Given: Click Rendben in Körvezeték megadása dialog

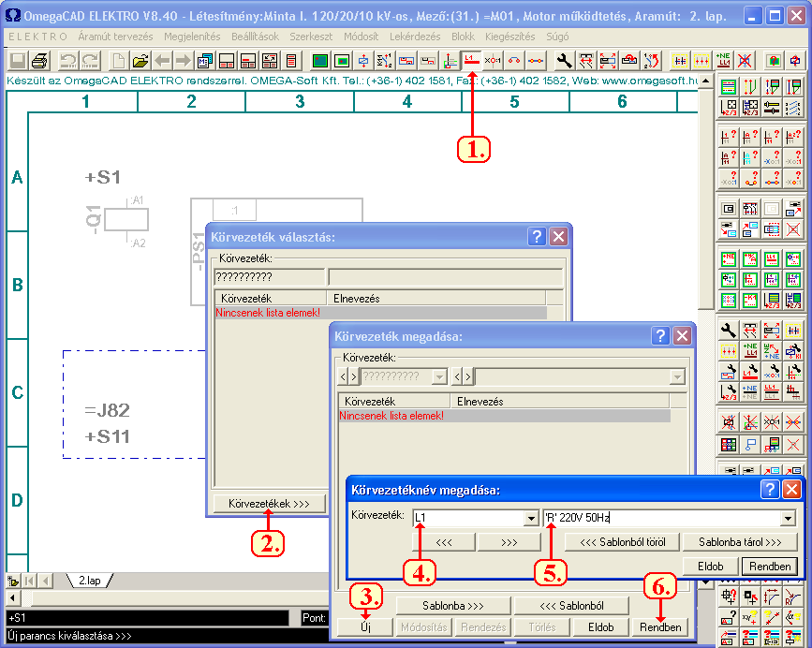Looking at the screenshot, I should [660, 627].
